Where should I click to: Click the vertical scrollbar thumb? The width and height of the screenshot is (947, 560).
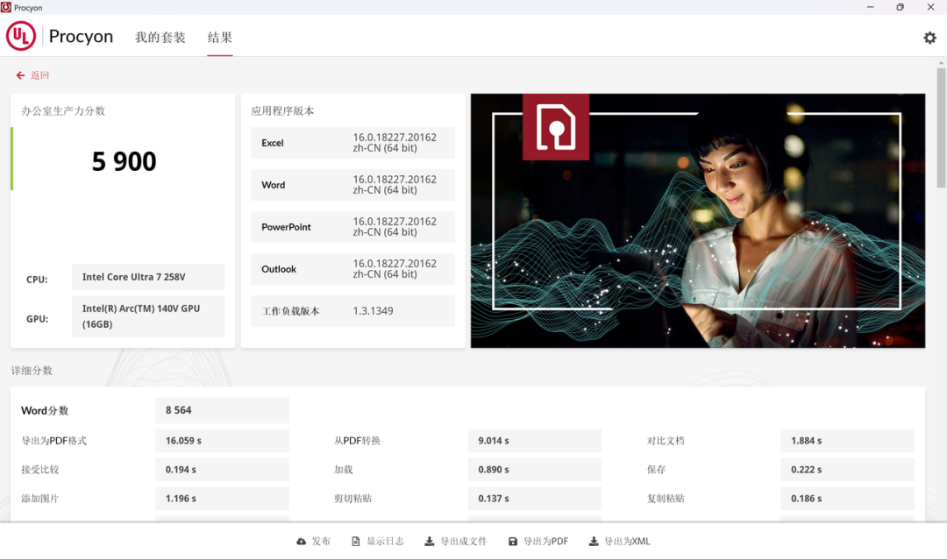coord(941,127)
